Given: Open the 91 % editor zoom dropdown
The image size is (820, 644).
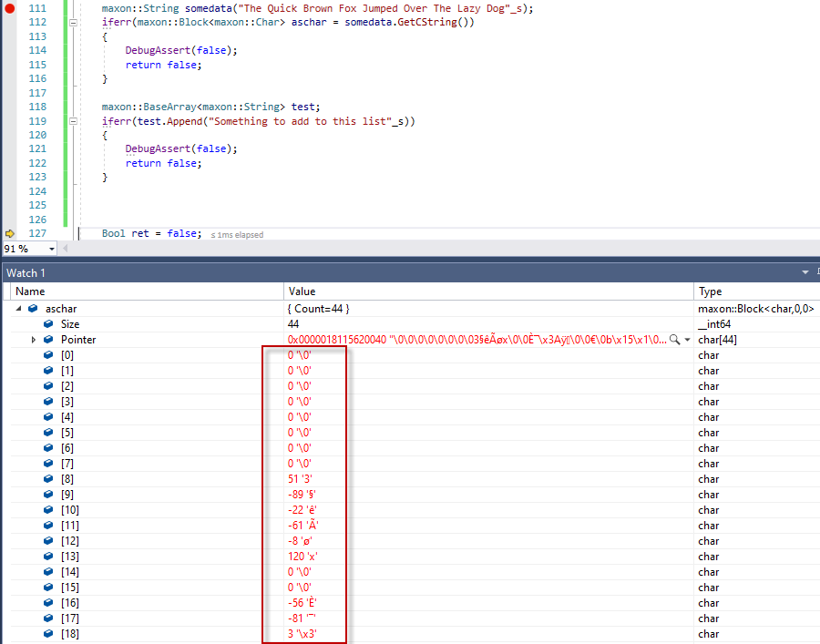Looking at the screenshot, I should 51,249.
